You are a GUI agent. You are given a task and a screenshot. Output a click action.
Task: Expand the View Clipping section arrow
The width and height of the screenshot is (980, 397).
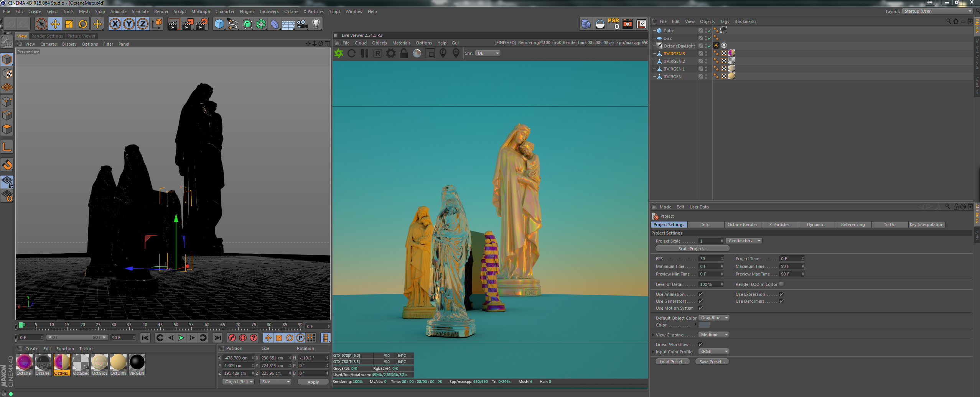pyautogui.click(x=653, y=335)
